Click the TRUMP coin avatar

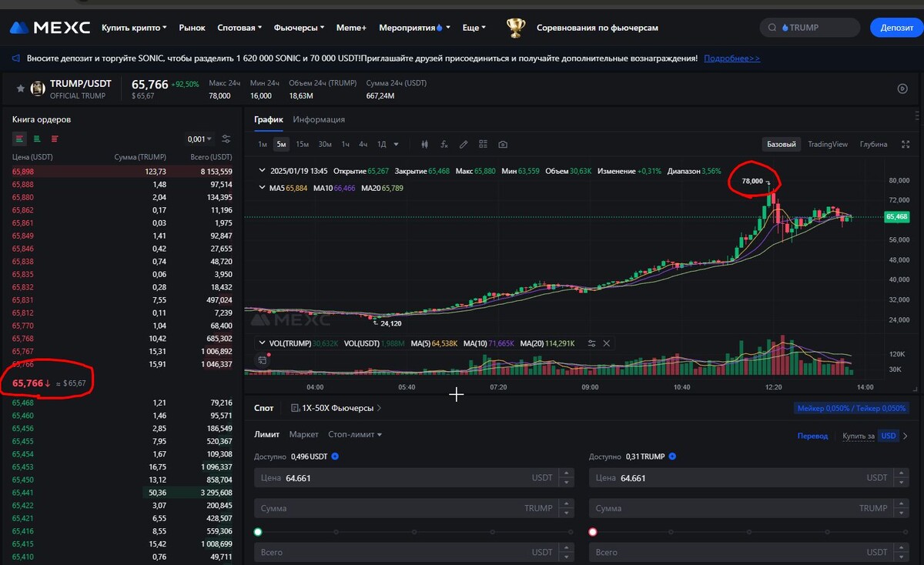tap(38, 89)
